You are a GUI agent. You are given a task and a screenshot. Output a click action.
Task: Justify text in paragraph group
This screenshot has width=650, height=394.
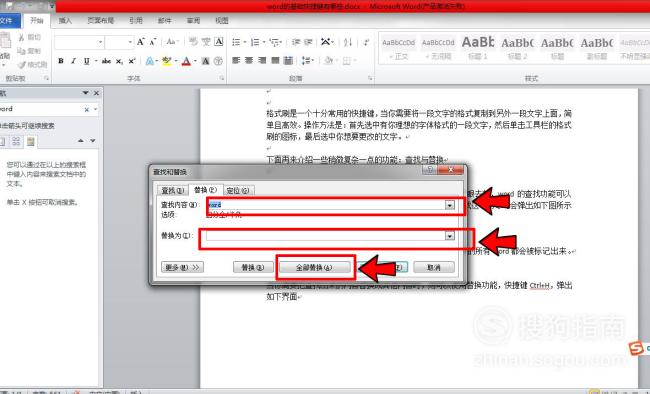[275, 61]
